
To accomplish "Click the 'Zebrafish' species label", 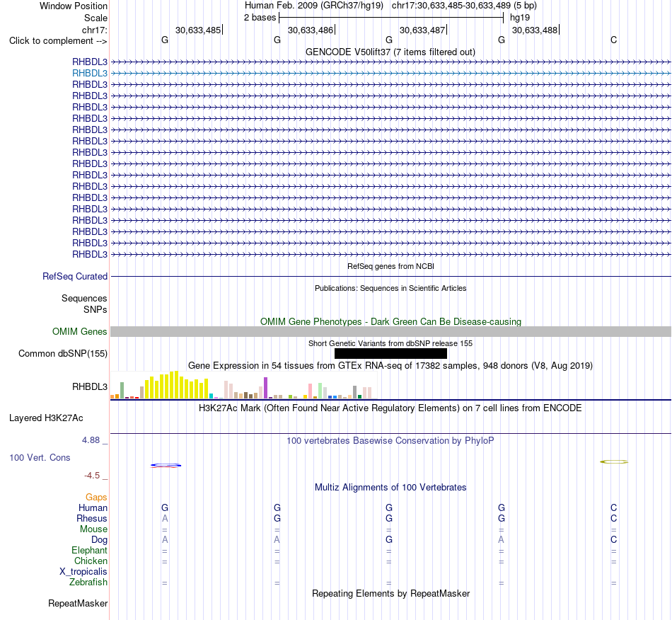I will (88, 582).
